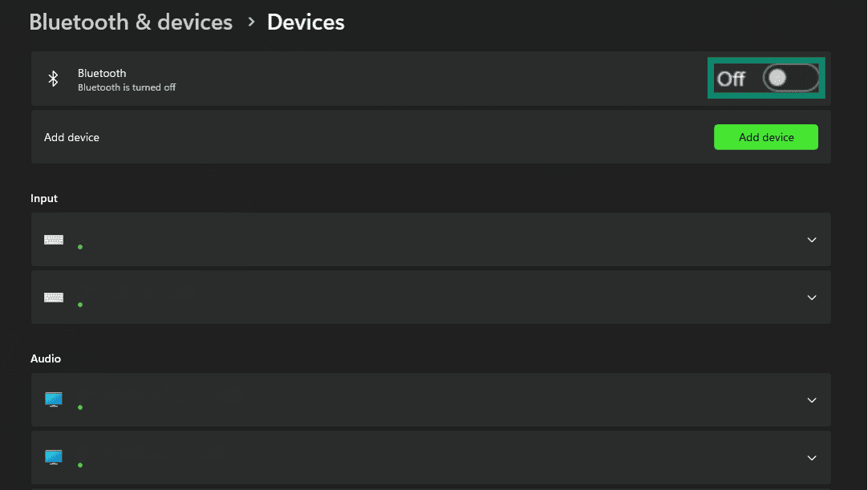Go back to Bluetooth & devices breadcrumb
868x490 pixels.
131,22
